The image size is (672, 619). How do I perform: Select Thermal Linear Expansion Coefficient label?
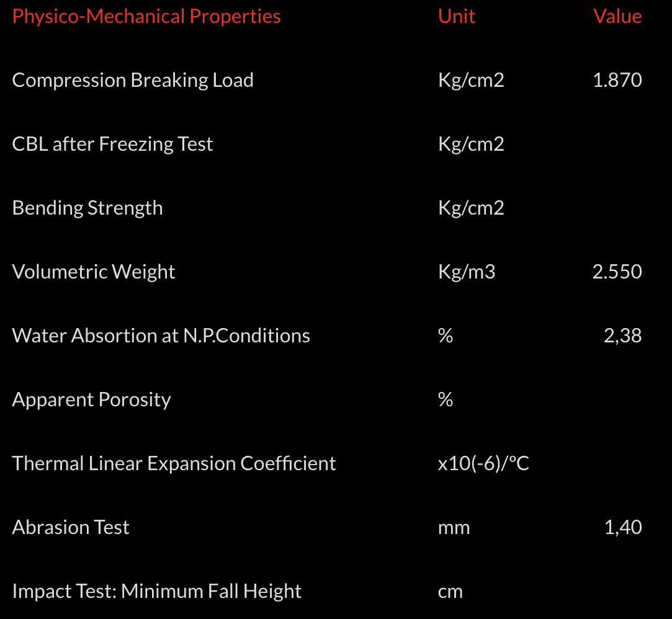(174, 463)
